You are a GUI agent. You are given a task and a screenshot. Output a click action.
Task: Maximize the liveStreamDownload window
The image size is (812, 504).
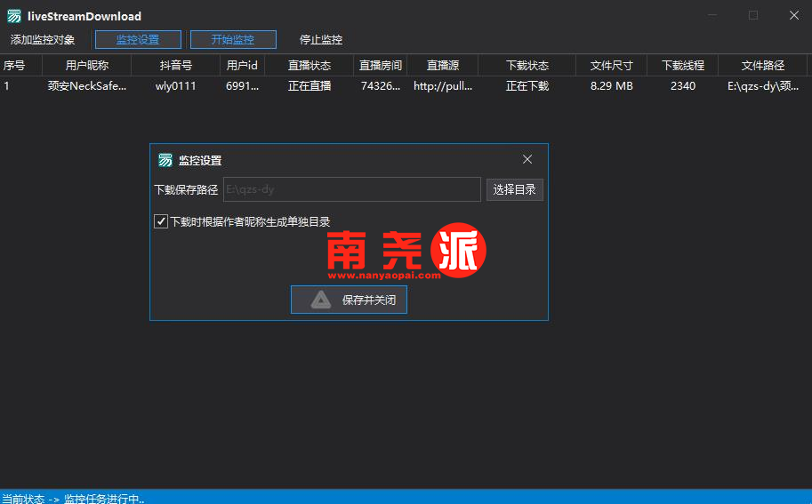[x=753, y=15]
